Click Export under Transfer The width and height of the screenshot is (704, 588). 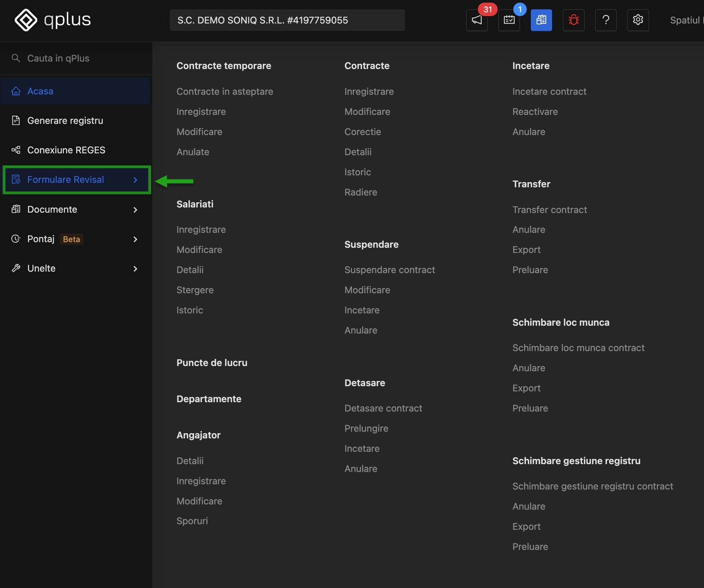click(526, 250)
